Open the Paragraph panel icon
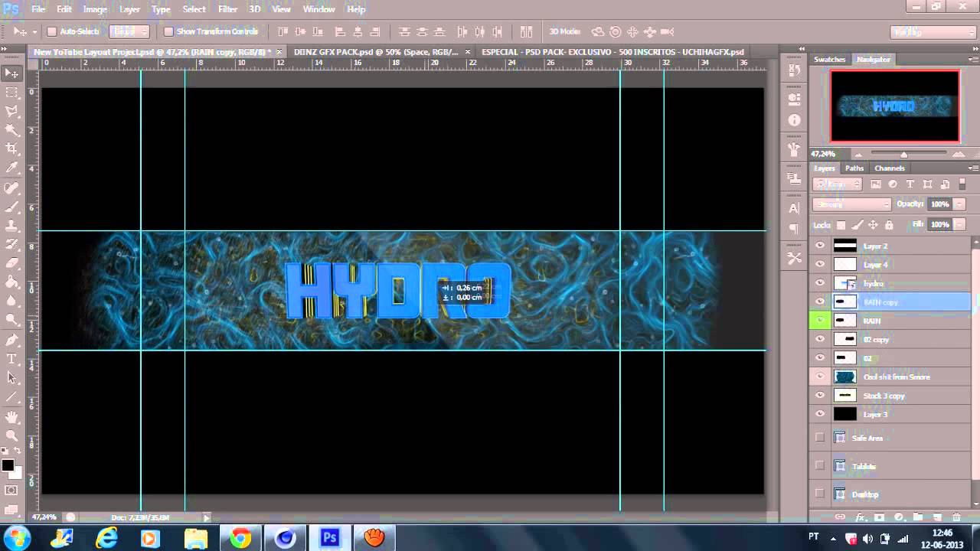 tap(794, 228)
